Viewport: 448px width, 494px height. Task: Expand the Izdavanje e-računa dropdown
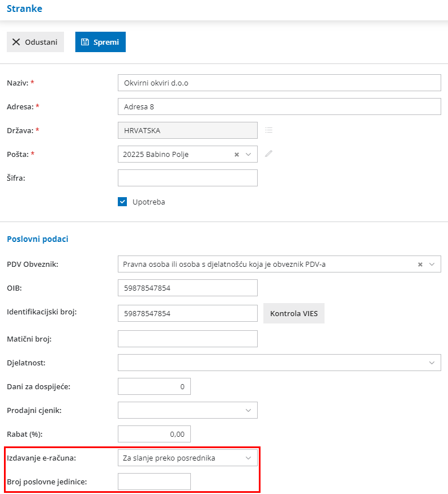tap(249, 458)
